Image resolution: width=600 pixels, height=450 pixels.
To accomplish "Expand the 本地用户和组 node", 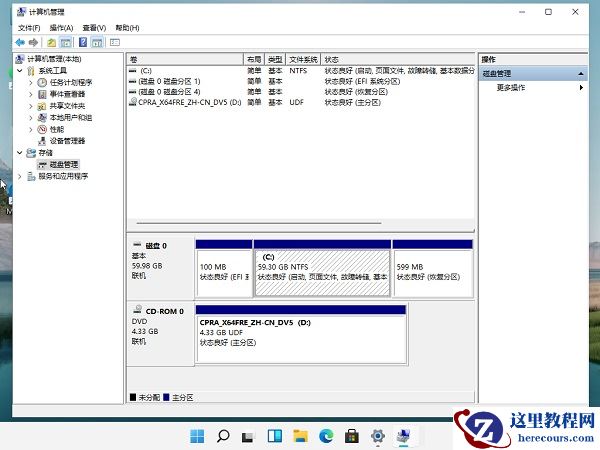I will coord(31,117).
